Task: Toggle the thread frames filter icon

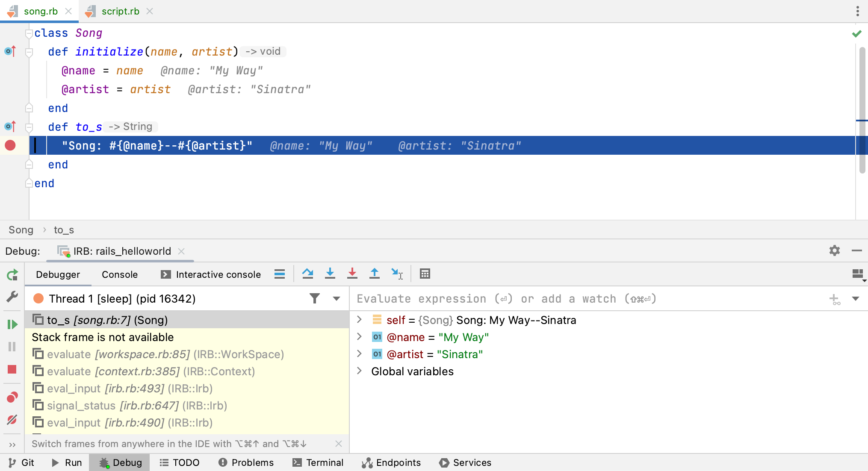Action: [315, 298]
